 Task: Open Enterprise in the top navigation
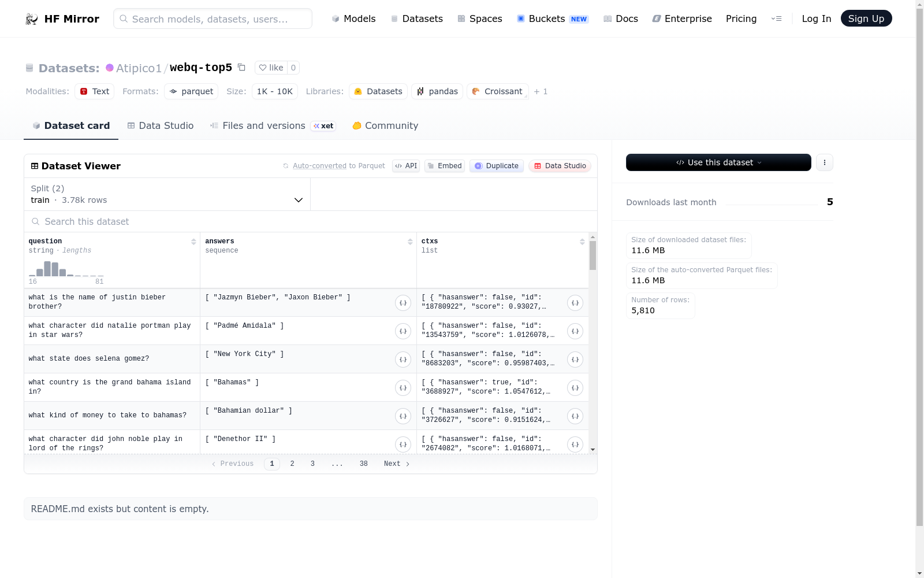click(682, 18)
